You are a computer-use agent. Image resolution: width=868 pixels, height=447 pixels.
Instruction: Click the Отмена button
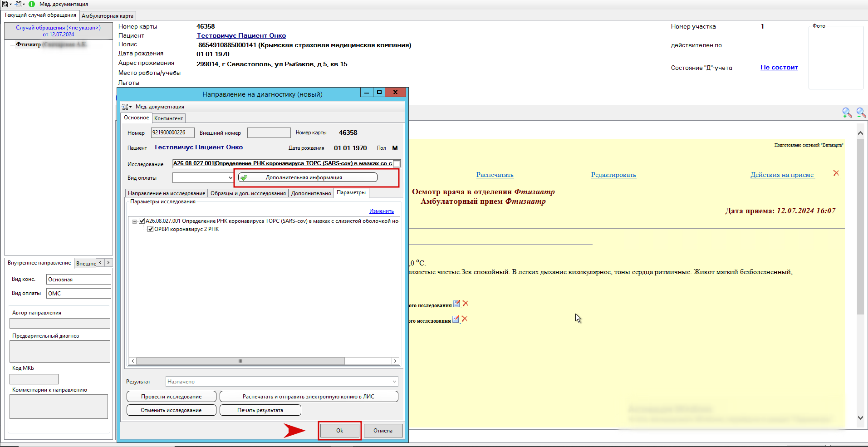[x=383, y=431]
